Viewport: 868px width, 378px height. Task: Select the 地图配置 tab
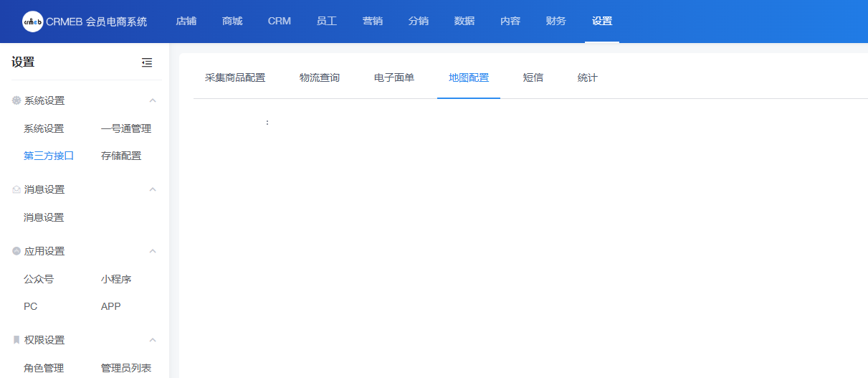(469, 78)
